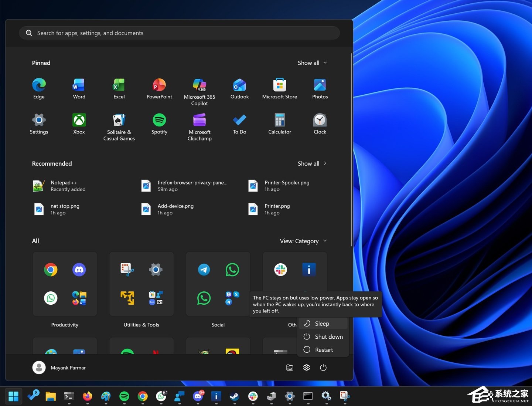Click the Start menu search box

pos(179,33)
